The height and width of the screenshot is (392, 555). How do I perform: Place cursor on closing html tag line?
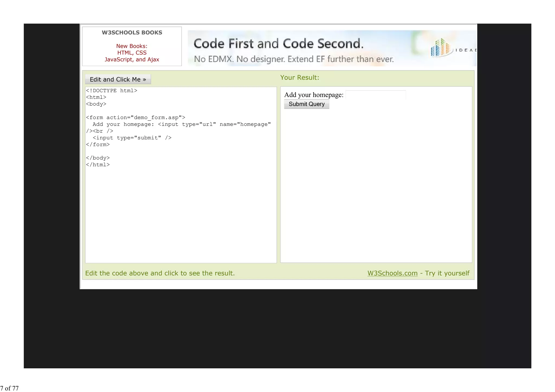tap(98, 165)
